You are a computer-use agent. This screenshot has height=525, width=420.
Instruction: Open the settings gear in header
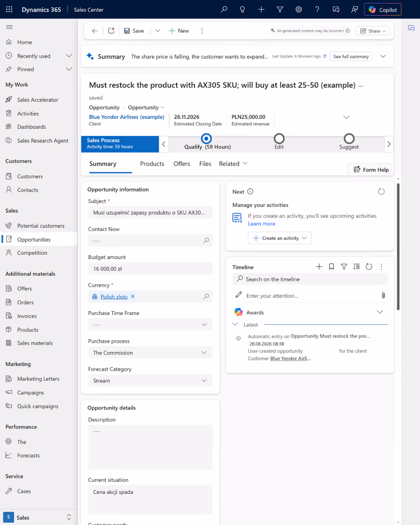coord(299,9)
